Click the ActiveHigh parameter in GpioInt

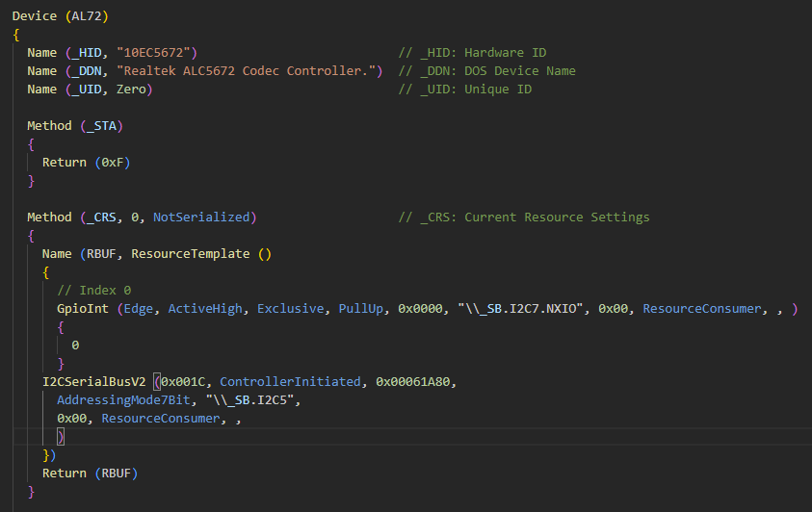(205, 309)
